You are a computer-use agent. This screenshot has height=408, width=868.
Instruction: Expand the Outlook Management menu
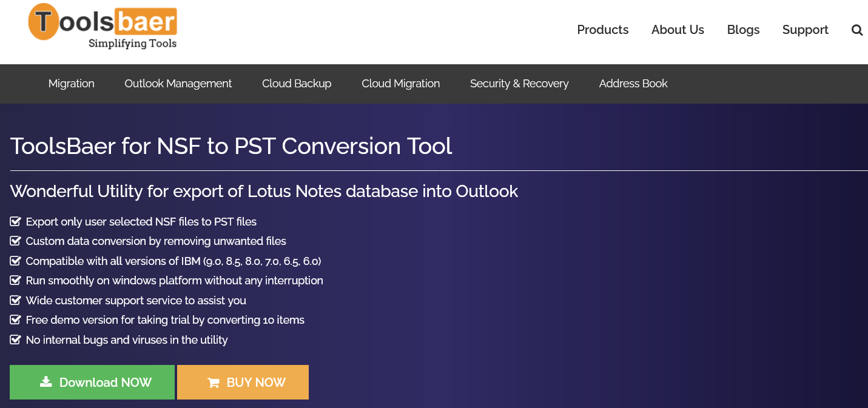coord(178,84)
